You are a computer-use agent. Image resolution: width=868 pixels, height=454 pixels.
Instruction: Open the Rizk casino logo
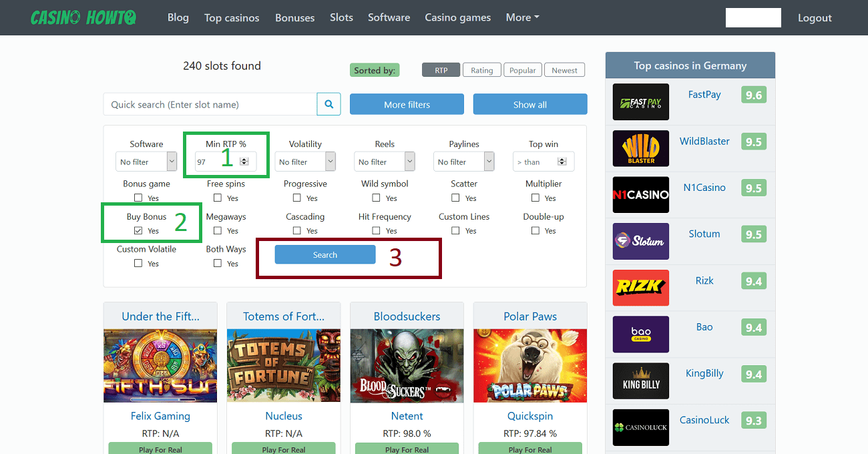click(x=641, y=288)
